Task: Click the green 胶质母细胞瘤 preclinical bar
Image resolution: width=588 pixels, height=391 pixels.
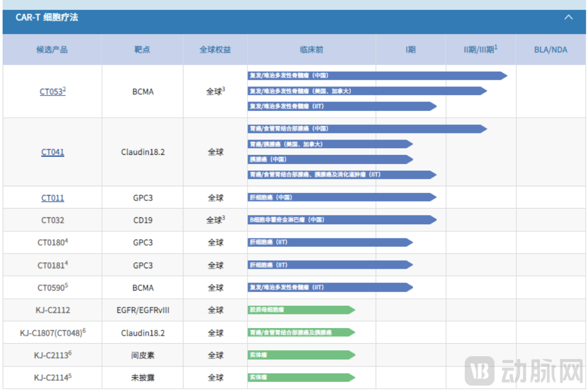Action: tap(301, 310)
